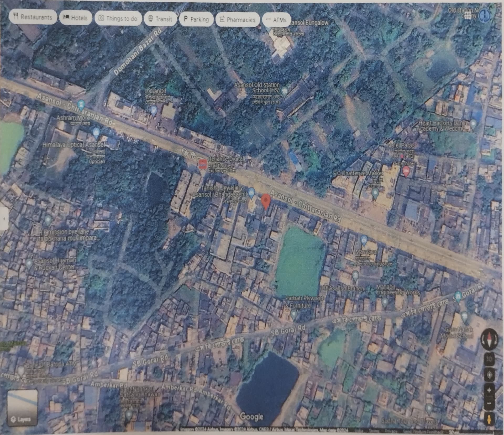Click the Hotel Paras label text

(401, 145)
